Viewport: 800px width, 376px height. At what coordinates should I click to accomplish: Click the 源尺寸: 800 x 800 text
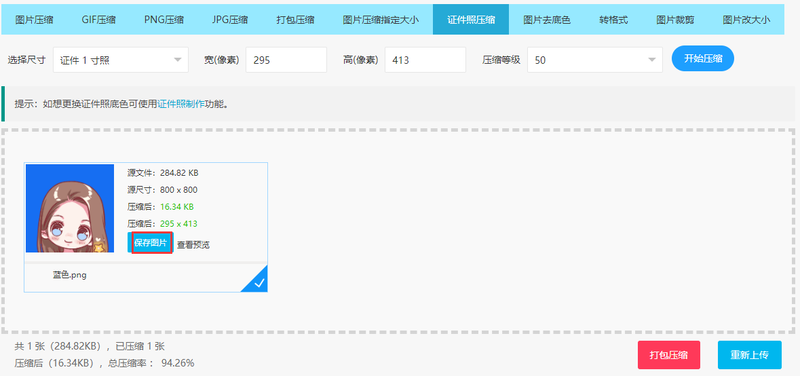pyautogui.click(x=162, y=190)
